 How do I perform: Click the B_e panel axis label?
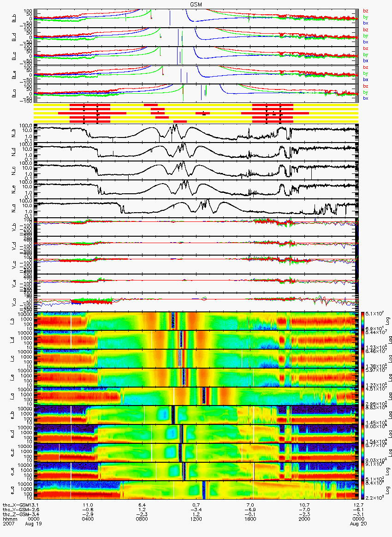coord(14,75)
